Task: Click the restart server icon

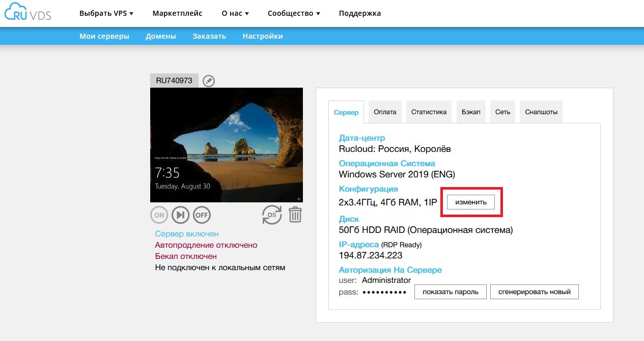Action: [180, 215]
